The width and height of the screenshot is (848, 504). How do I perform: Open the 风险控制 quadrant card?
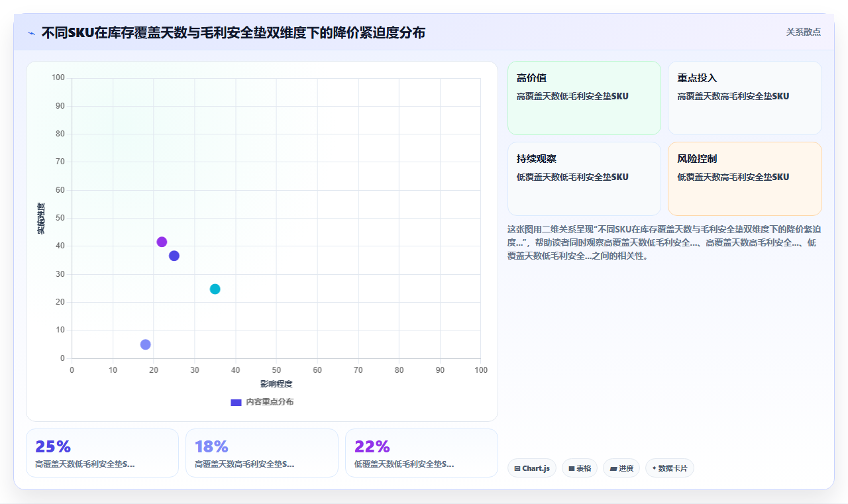pos(745,179)
